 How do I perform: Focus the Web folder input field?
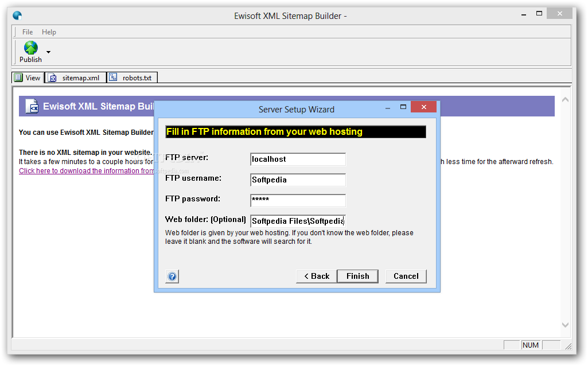click(x=298, y=221)
